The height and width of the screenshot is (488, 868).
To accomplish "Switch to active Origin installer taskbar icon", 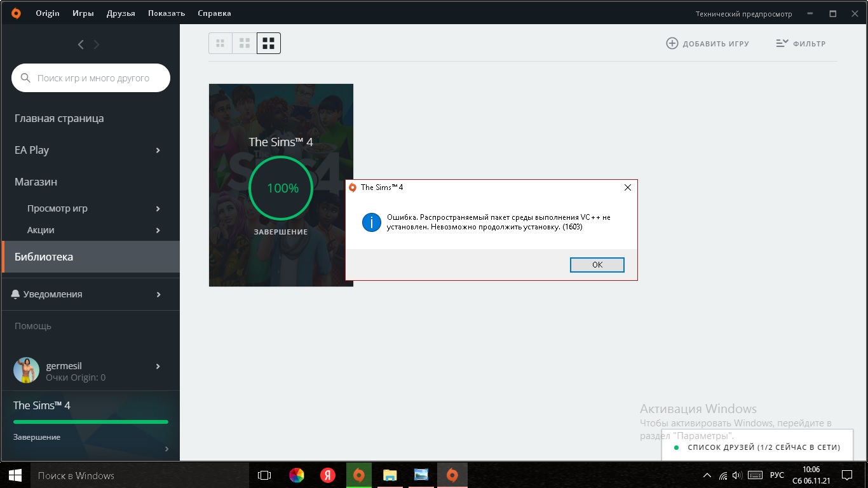I will [452, 475].
